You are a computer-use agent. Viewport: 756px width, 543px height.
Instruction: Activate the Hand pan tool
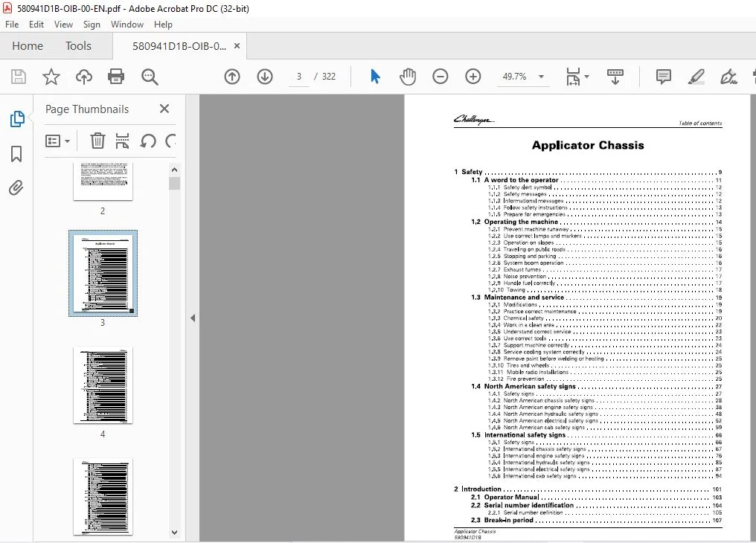pos(408,77)
